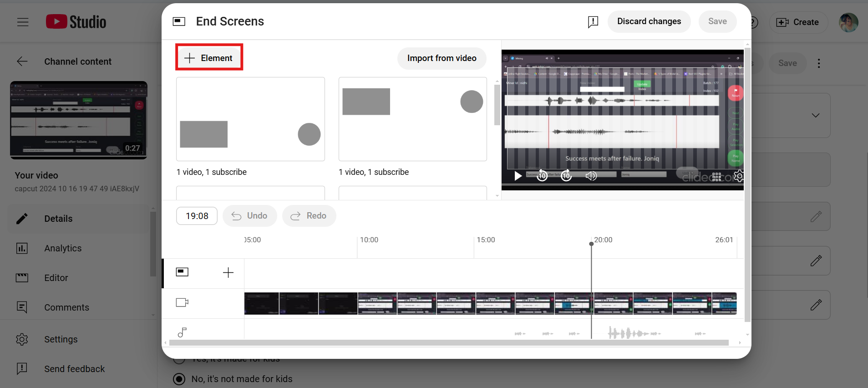Undo the last end screen edit
Image resolution: width=868 pixels, height=388 pixels.
point(249,216)
